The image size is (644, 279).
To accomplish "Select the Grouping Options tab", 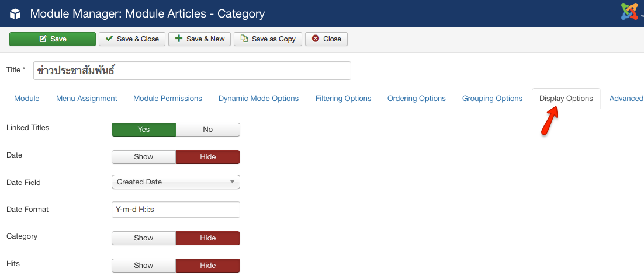I will (x=492, y=99).
